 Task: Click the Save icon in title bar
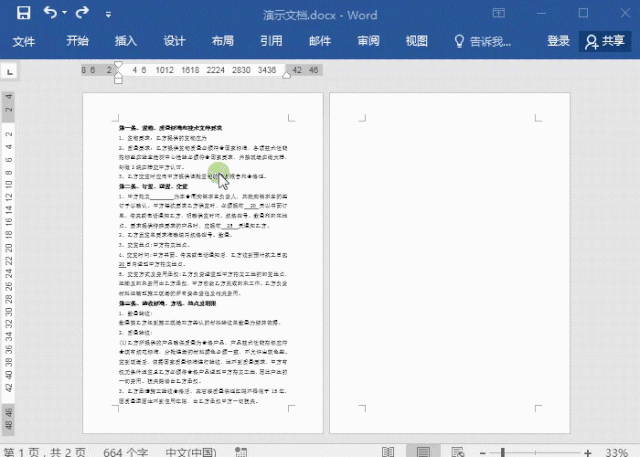24,13
